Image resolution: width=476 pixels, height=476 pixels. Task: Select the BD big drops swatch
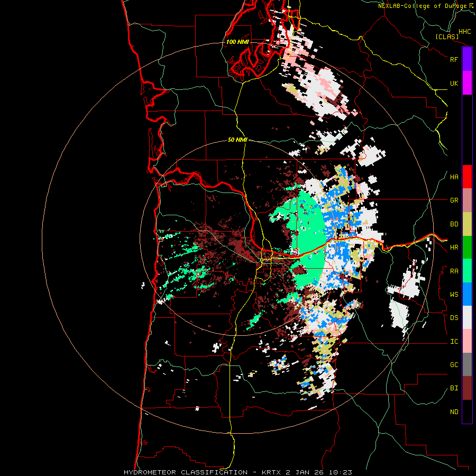(467, 224)
